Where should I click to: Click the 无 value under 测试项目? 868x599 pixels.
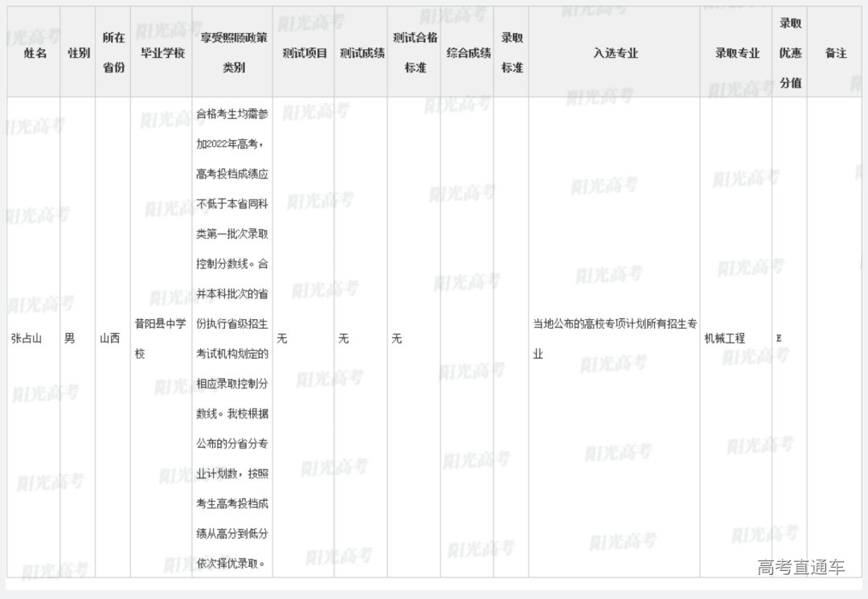coord(281,338)
